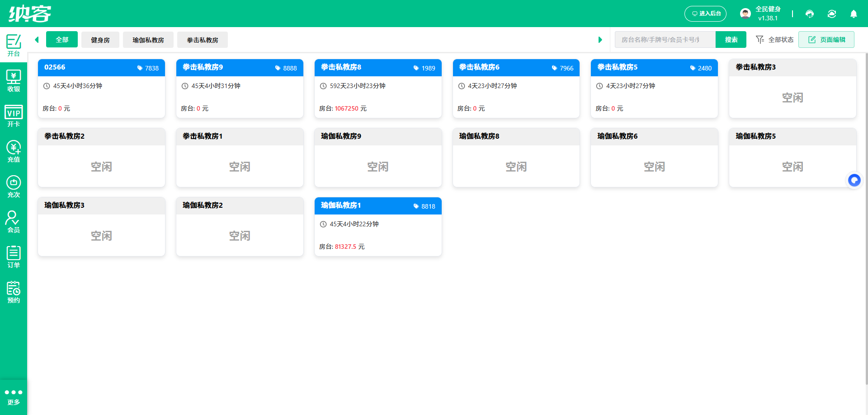Open the 拳击私教房9 occupied room card
Screen dimensions: 868x415
coord(240,89)
